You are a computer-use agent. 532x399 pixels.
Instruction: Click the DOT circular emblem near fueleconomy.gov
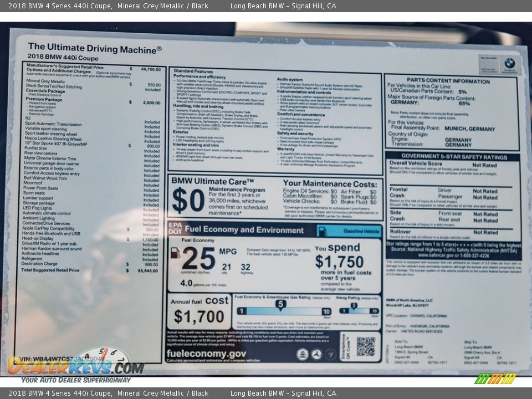(317, 353)
